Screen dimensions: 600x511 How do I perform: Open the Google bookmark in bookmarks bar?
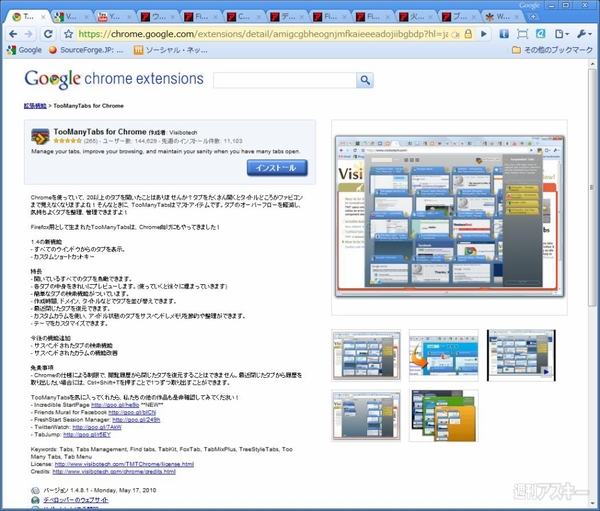click(24, 50)
